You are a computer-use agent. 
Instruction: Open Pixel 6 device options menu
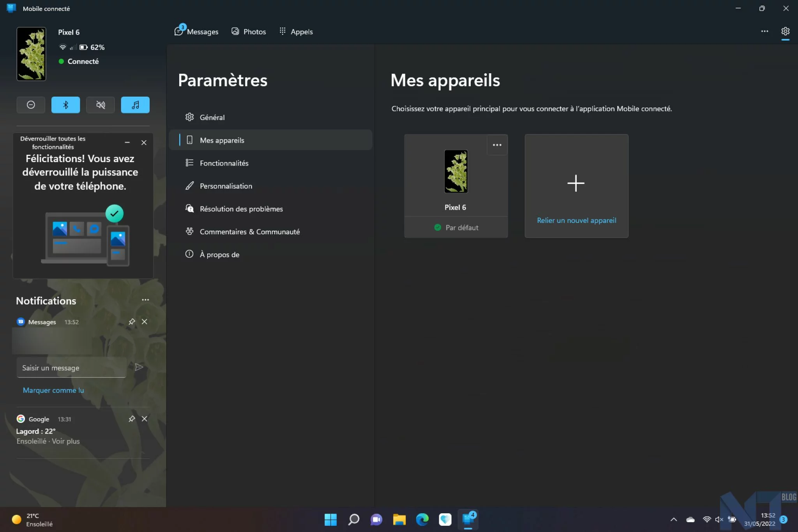(497, 145)
